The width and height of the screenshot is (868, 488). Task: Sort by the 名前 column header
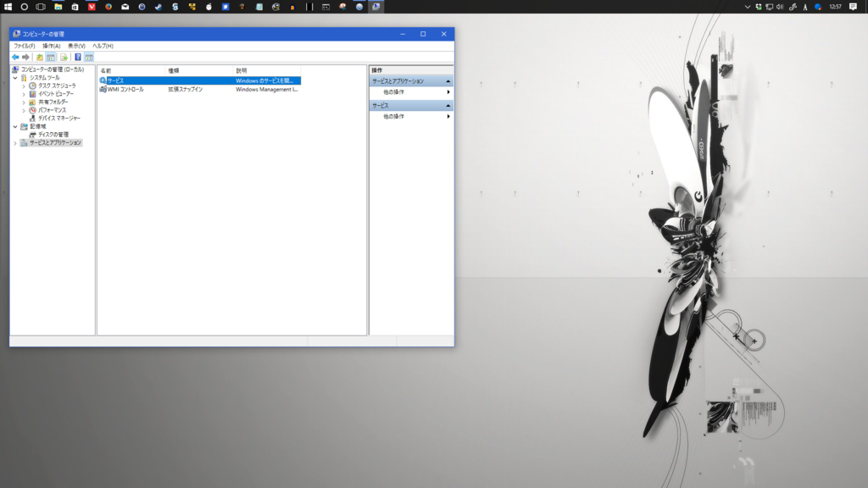tap(131, 71)
